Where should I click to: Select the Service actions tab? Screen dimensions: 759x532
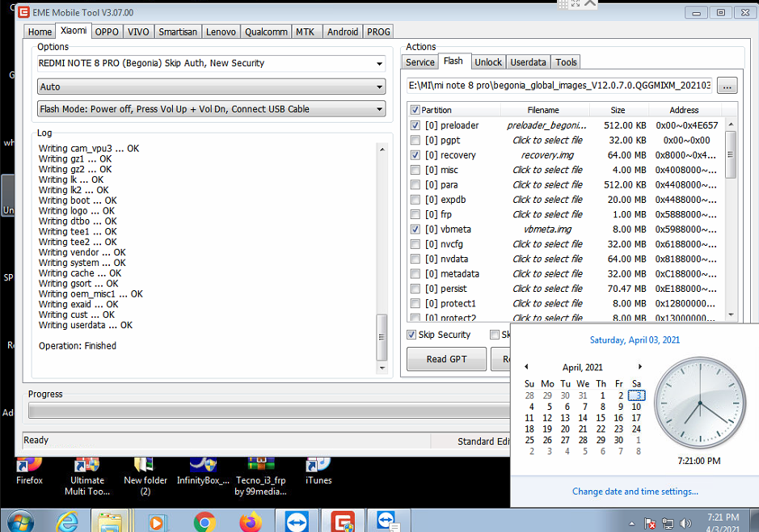point(420,62)
